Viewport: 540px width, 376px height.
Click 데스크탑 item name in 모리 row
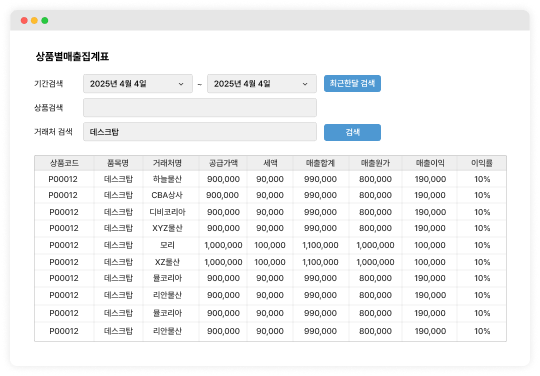(118, 245)
